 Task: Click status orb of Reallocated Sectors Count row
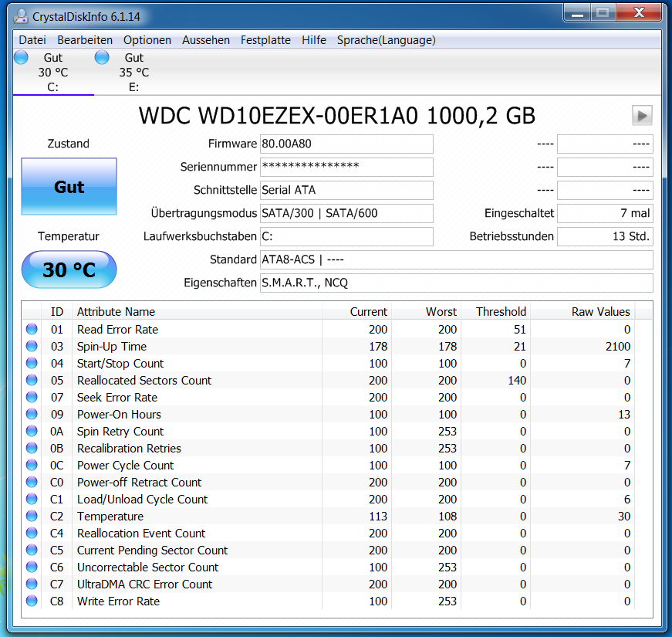(32, 380)
